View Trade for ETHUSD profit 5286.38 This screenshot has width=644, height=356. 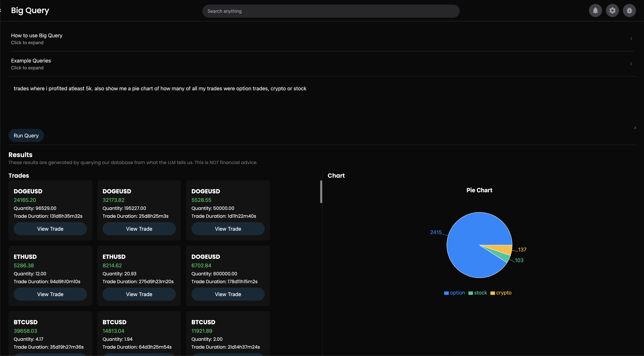50,294
